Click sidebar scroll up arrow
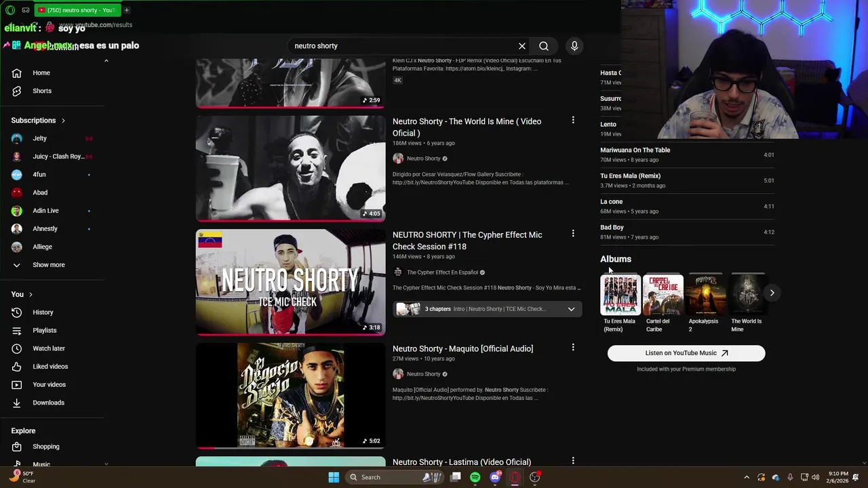 [x=106, y=61]
